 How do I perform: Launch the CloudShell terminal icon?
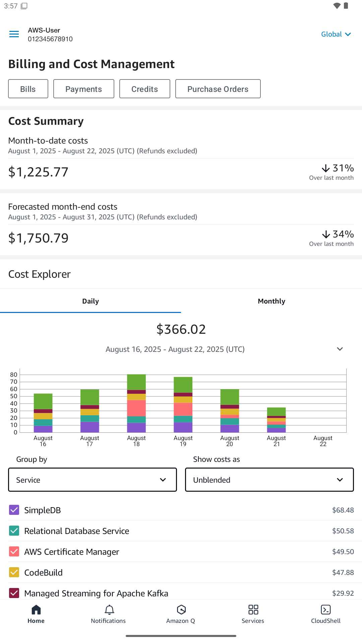[326, 610]
